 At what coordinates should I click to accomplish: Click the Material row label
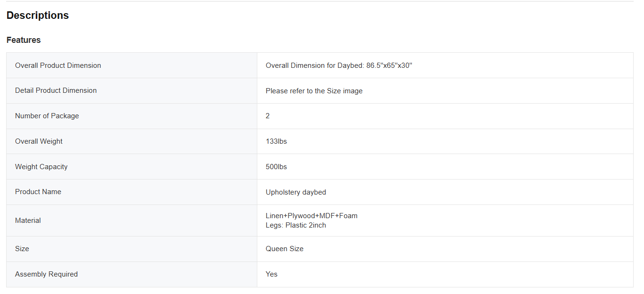coord(28,220)
